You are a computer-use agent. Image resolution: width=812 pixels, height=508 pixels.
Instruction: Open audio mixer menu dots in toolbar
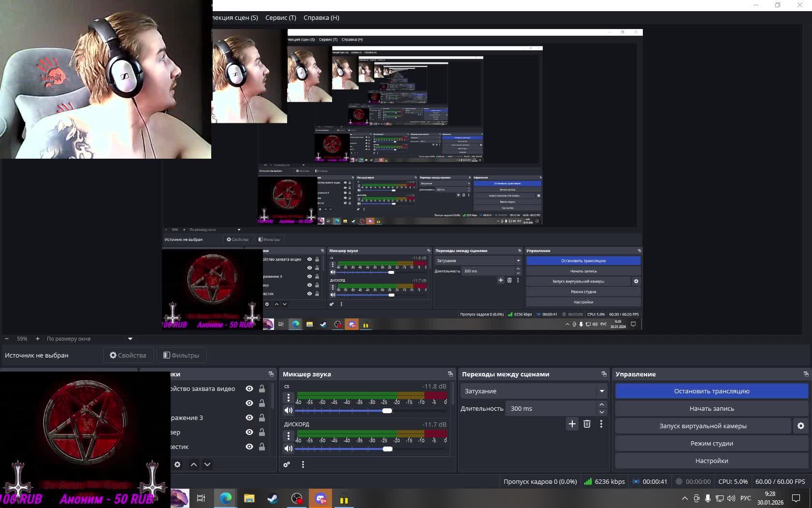(x=303, y=464)
